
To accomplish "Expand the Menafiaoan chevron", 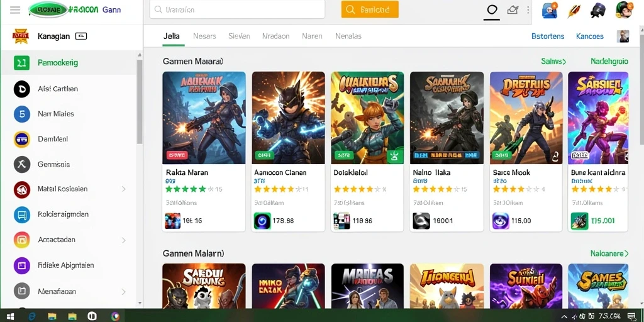I will pos(124,292).
